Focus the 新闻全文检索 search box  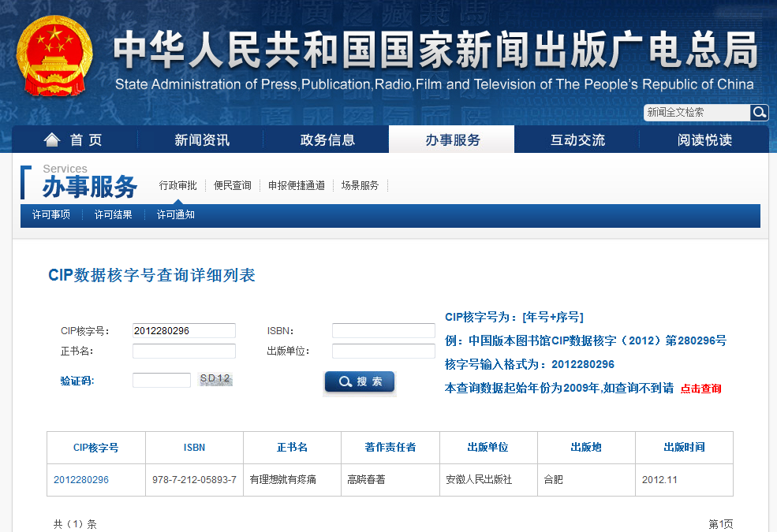tap(697, 113)
